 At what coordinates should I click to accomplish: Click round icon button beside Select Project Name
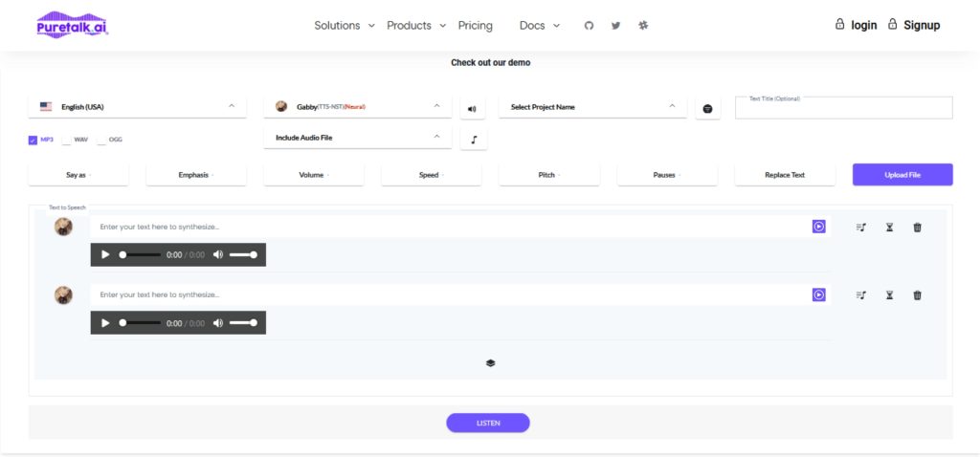[x=707, y=108]
